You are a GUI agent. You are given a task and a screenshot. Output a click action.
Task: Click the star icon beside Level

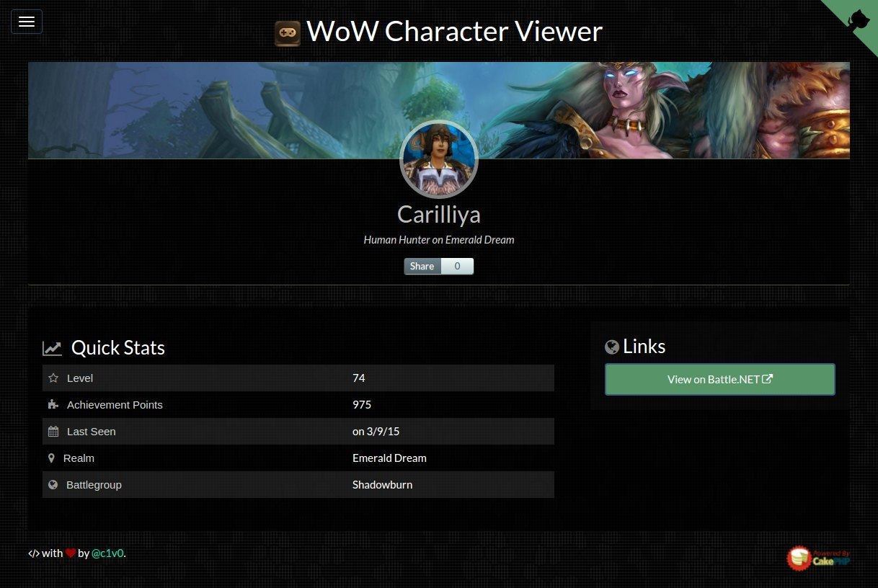click(53, 378)
